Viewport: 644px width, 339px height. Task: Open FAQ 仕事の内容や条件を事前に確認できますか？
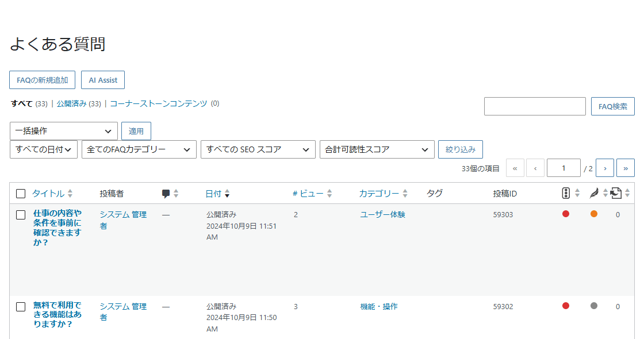pos(57,228)
